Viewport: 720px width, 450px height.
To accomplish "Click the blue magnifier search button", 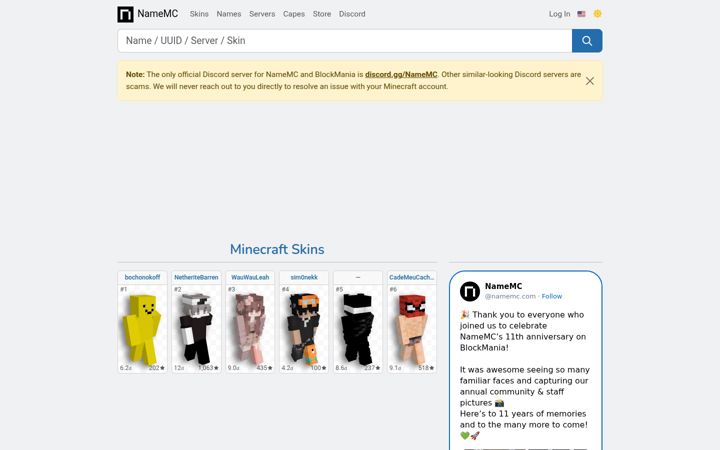I will (x=587, y=41).
